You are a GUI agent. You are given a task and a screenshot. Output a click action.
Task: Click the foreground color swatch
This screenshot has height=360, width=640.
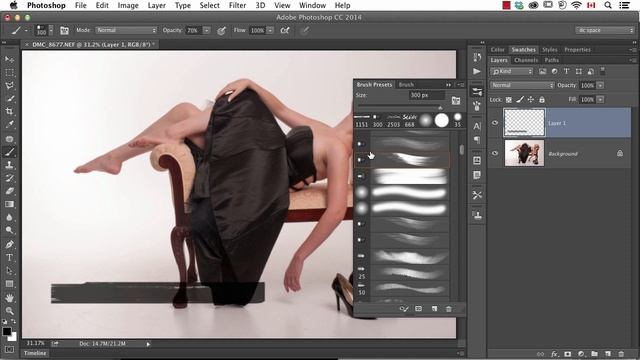[7, 331]
